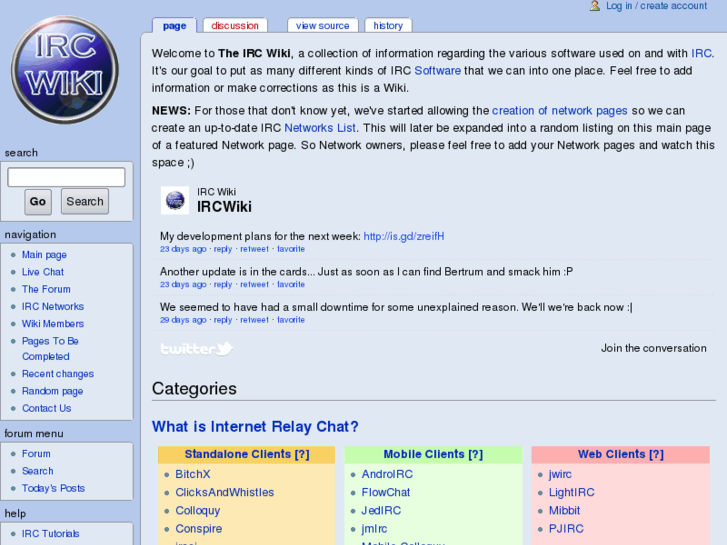Open Conspire client link
727x545 pixels.
click(198, 528)
